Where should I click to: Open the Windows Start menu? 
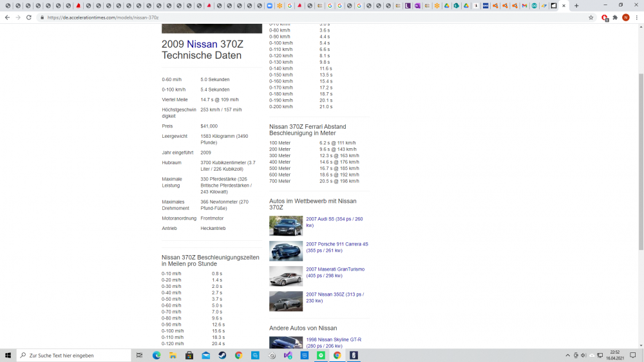coord(8,356)
